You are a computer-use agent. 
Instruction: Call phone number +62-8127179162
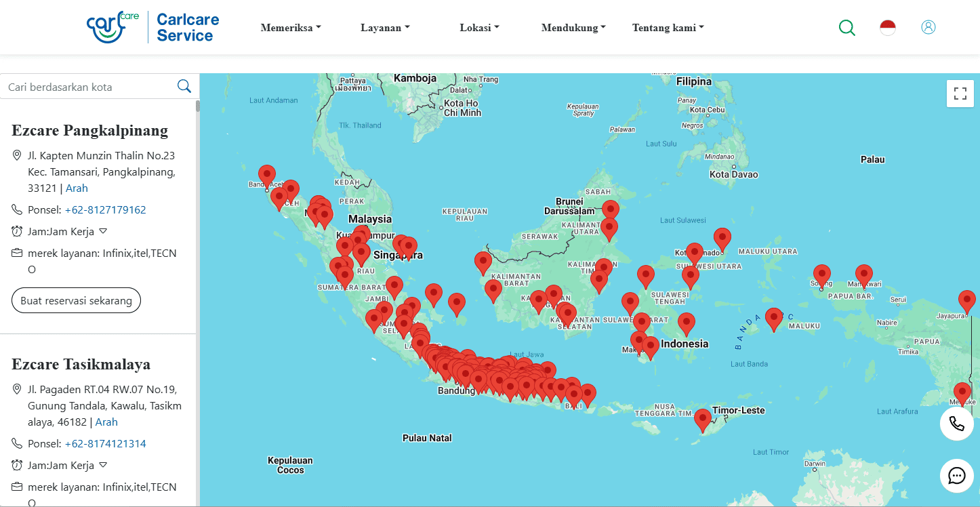click(105, 209)
